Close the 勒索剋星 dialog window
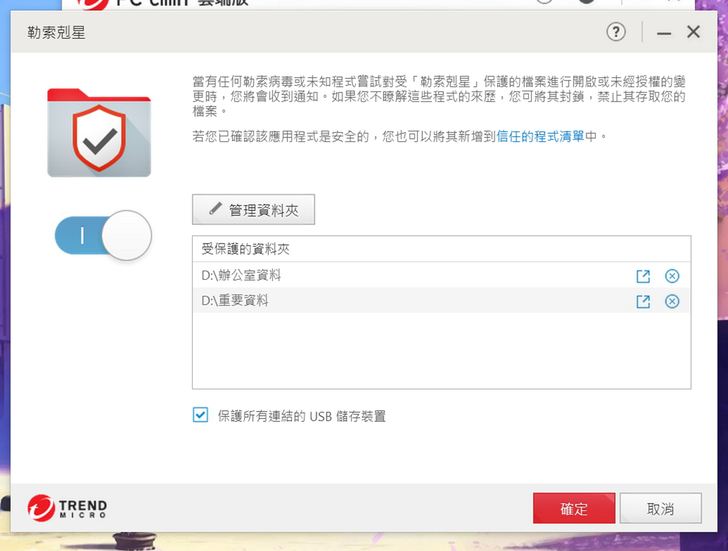The height and width of the screenshot is (551, 728). [693, 32]
